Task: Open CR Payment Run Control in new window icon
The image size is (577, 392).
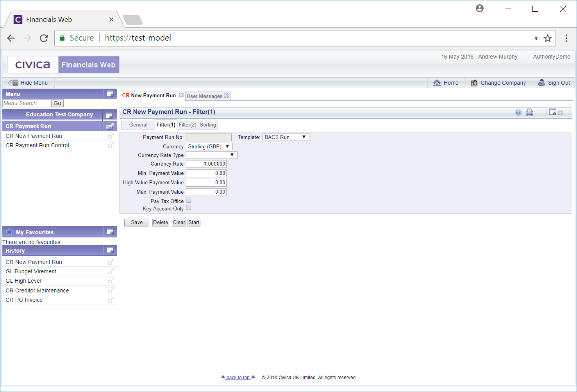Action: [x=111, y=145]
